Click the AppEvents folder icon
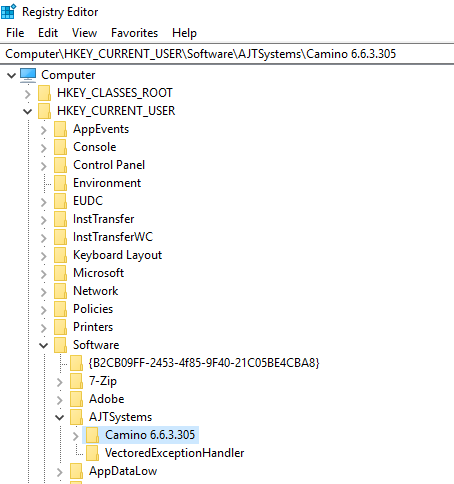This screenshot has height=484, width=454. 60,129
